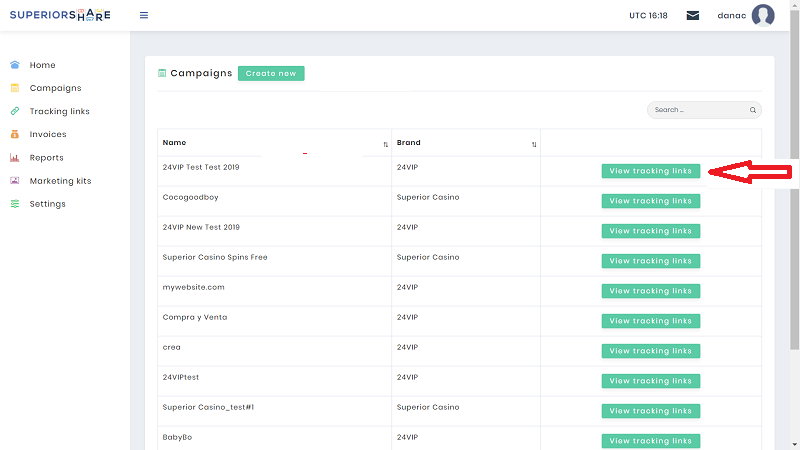This screenshot has height=450, width=800.
Task: Click the danac username
Action: (732, 15)
